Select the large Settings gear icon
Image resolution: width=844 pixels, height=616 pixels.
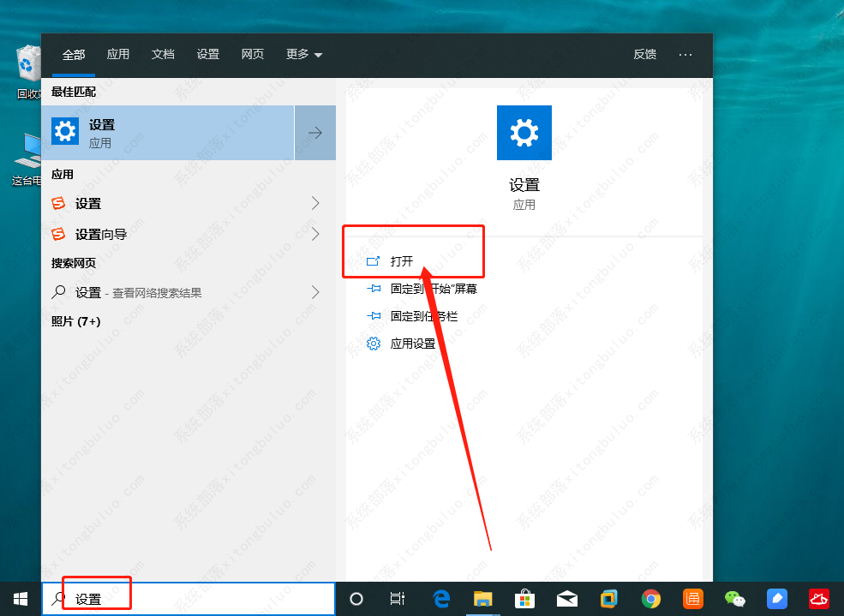coord(524,133)
